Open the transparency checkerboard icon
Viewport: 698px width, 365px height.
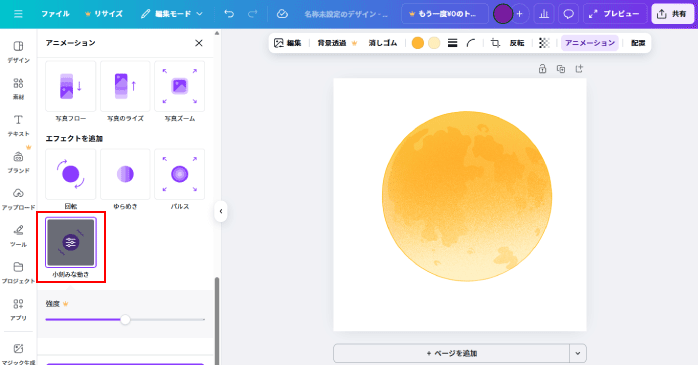click(x=544, y=43)
